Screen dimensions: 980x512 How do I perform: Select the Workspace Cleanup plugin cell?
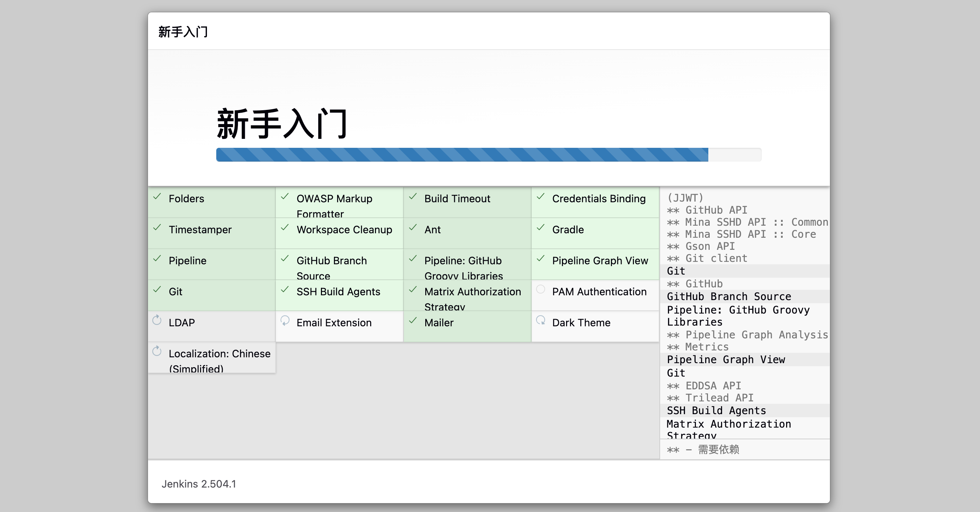[344, 230]
